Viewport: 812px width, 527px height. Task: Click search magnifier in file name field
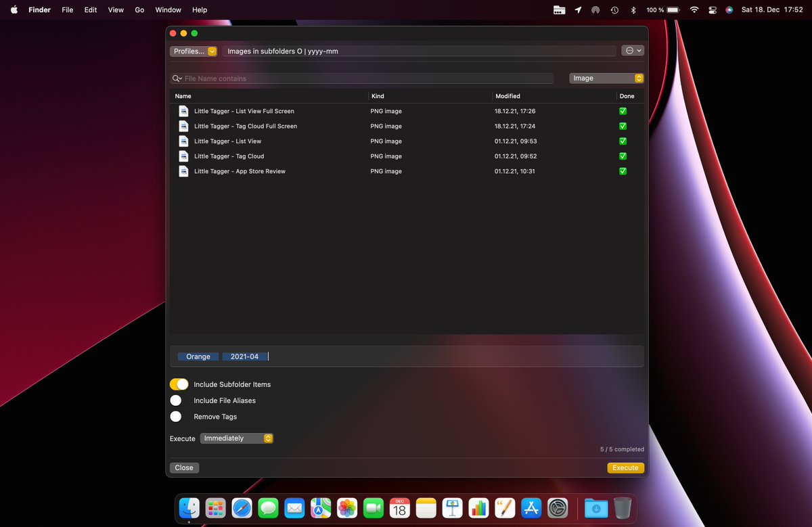pyautogui.click(x=177, y=78)
